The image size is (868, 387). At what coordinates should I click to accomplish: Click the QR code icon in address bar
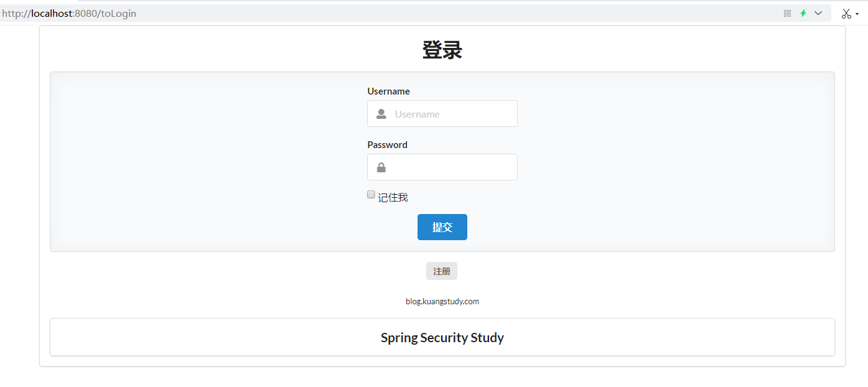[787, 13]
